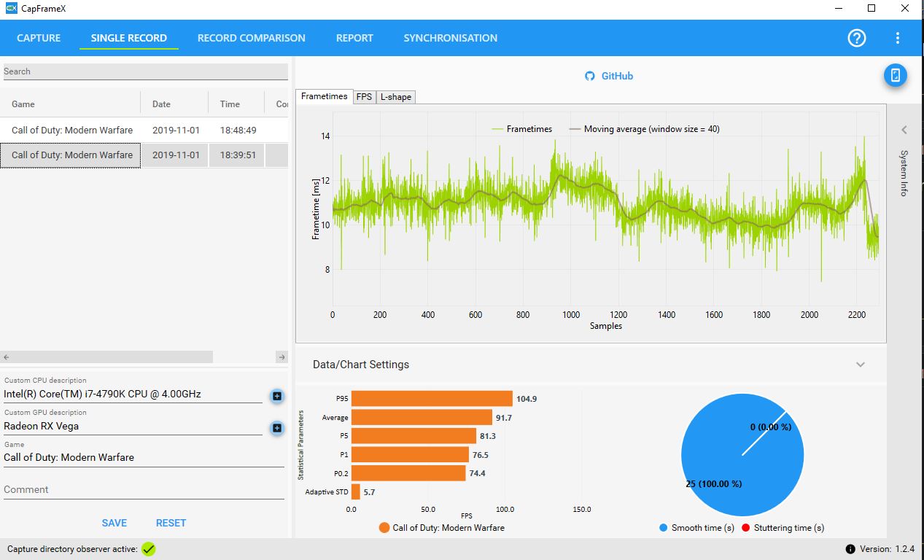Click the Custom CPU description field
The image size is (924, 560).
(133, 394)
